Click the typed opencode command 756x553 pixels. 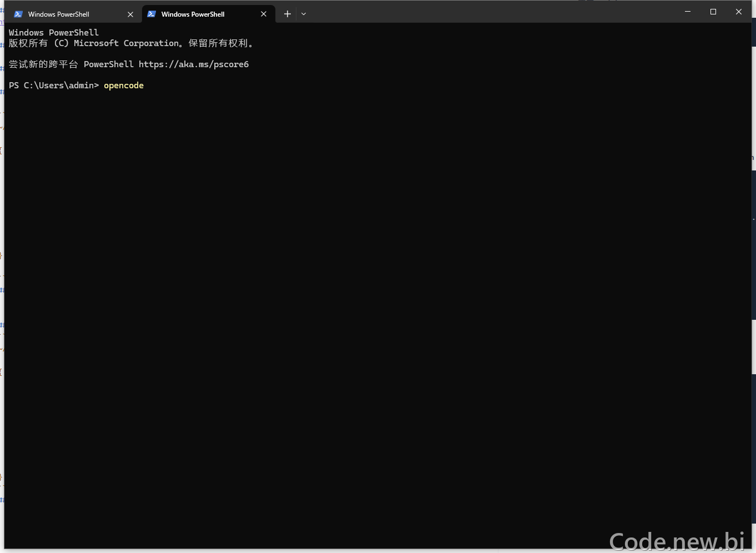coord(124,86)
